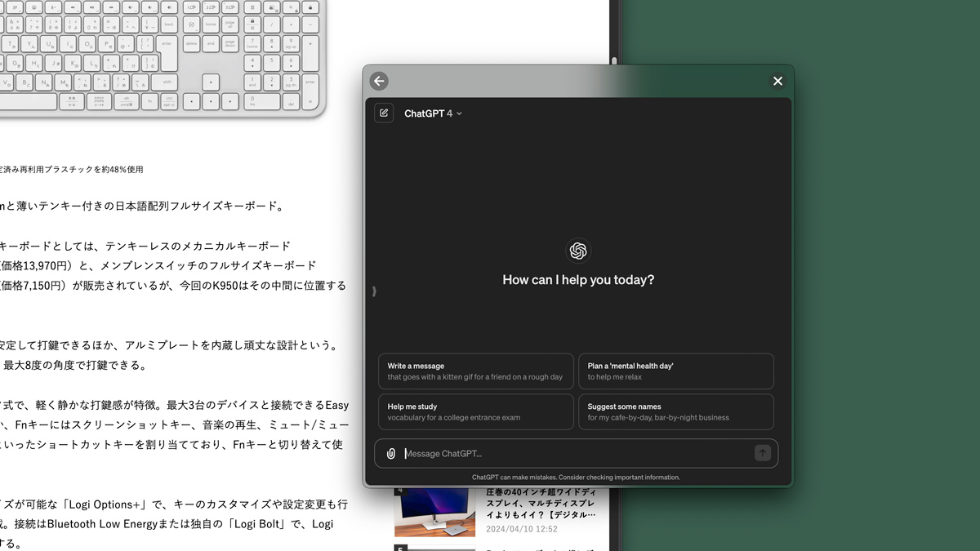Open the sidebar using the left edge handle
The image size is (980, 551).
pos(374,291)
